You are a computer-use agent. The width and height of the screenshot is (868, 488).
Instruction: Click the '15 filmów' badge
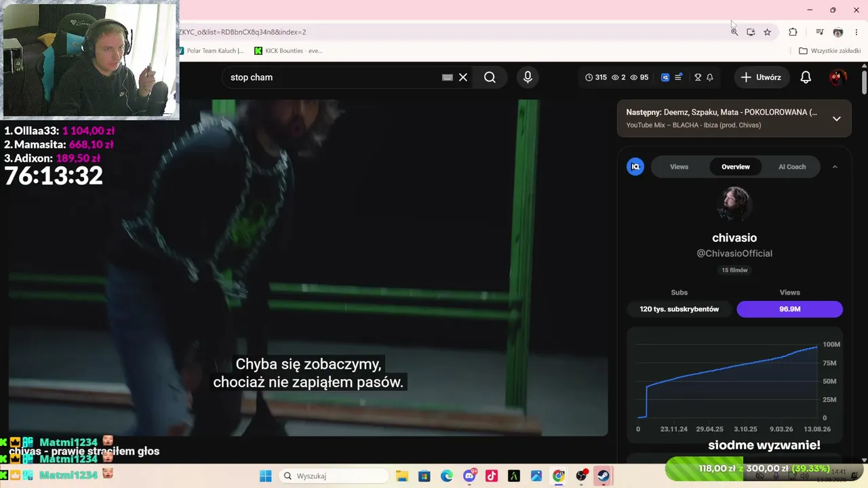click(734, 270)
